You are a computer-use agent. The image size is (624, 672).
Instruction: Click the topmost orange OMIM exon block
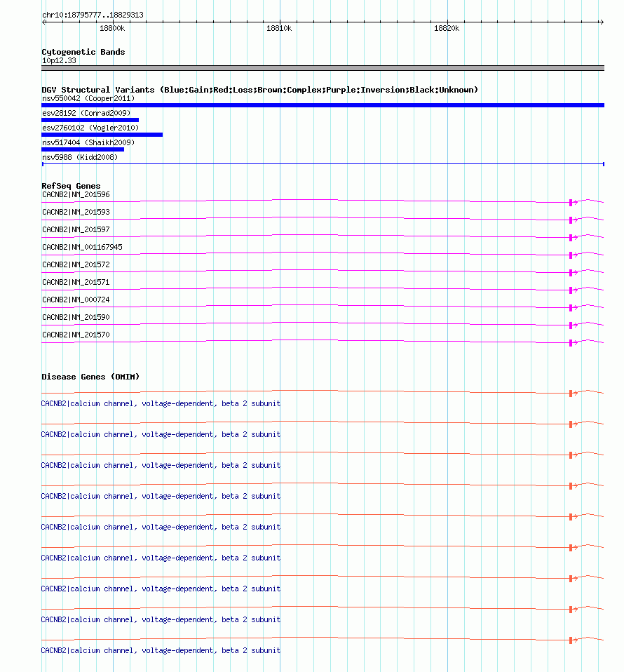tap(571, 394)
